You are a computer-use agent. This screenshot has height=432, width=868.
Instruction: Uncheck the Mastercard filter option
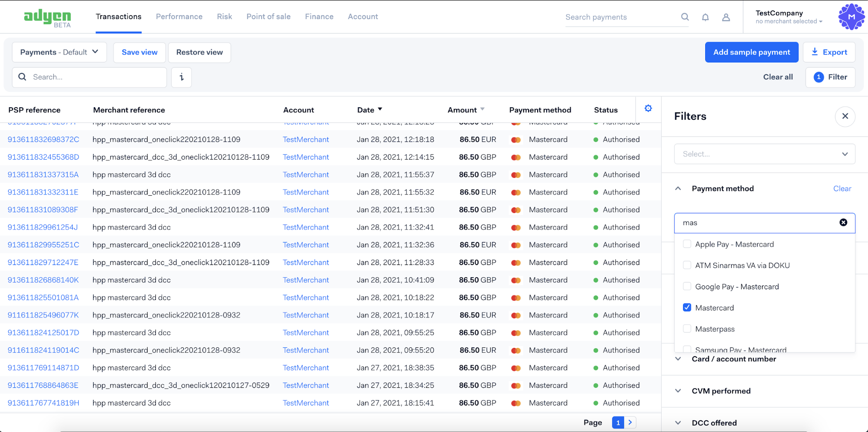pyautogui.click(x=687, y=308)
